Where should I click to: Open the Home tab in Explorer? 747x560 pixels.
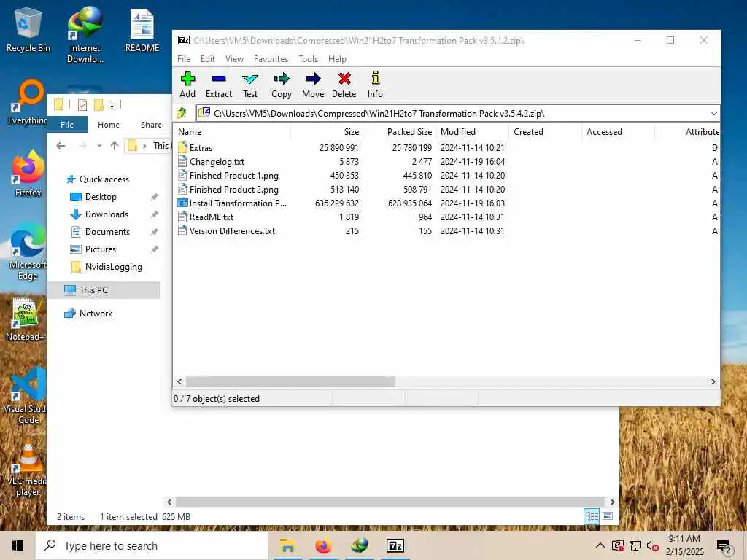[x=109, y=124]
